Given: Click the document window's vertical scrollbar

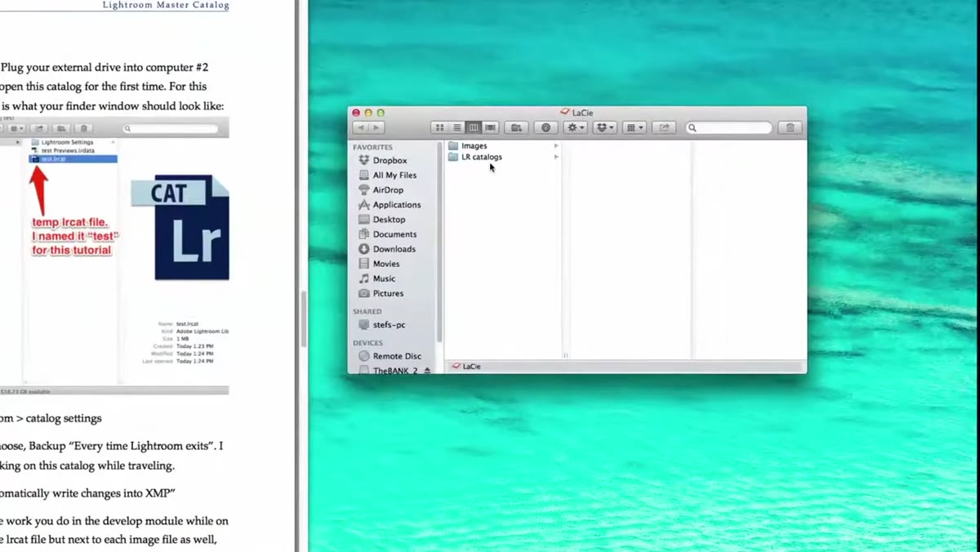Looking at the screenshot, I should point(302,318).
